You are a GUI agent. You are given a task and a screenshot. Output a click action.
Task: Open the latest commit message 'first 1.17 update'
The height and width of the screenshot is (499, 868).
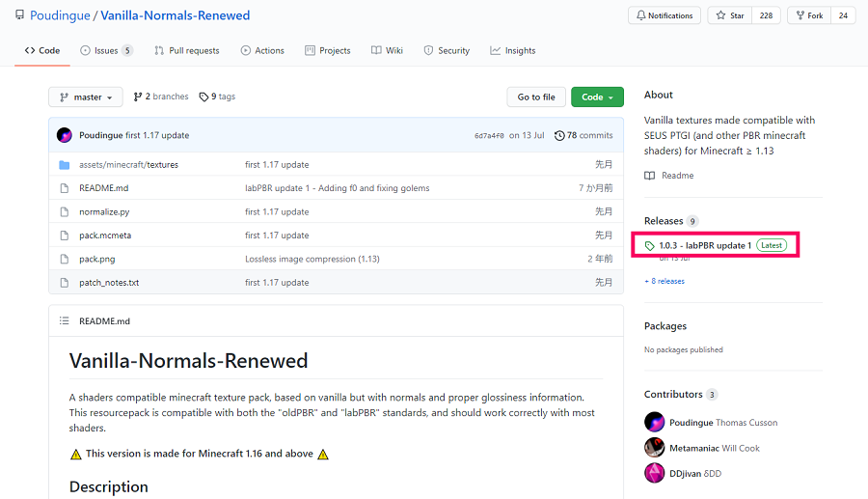(x=157, y=135)
